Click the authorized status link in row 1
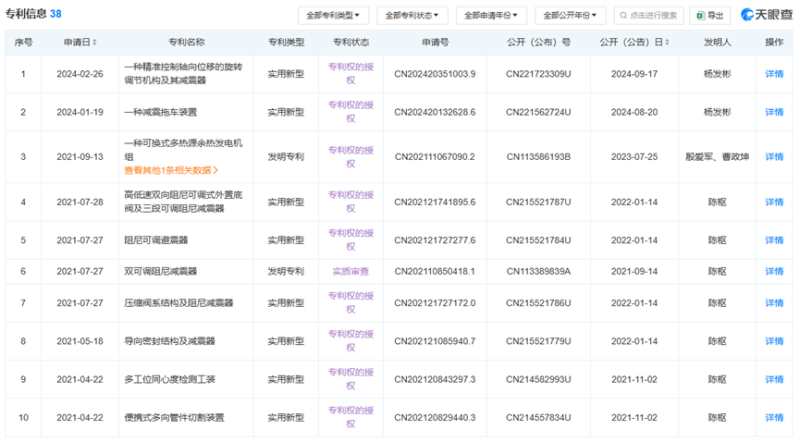Viewport: 800px width, 442px height. pos(351,74)
